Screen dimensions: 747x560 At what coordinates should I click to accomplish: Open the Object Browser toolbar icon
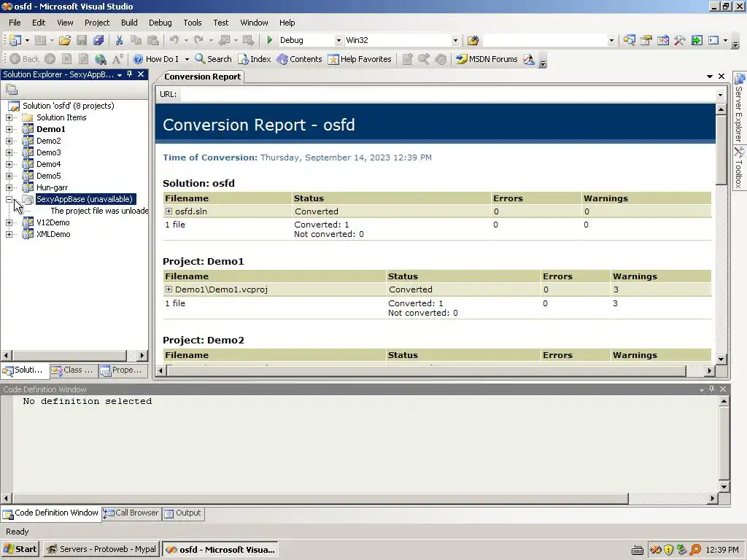pyautogui.click(x=662, y=41)
